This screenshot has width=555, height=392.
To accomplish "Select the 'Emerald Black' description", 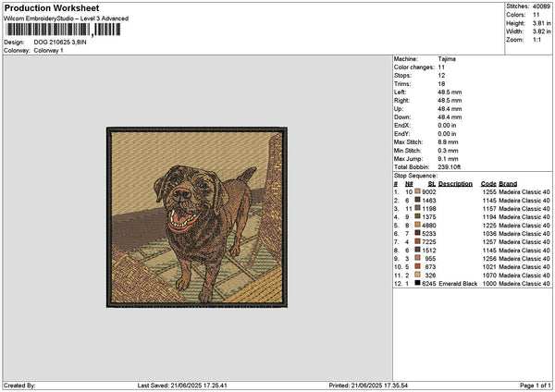I will point(458,284).
